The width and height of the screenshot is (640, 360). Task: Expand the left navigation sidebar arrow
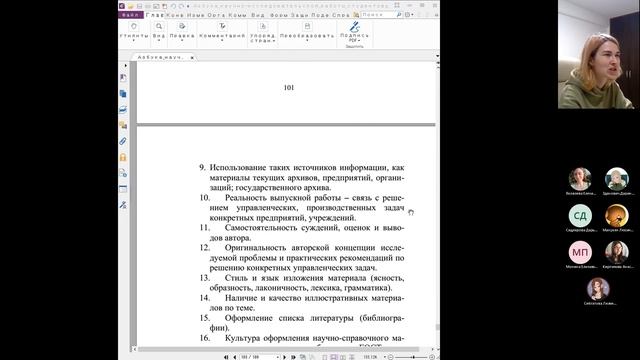coord(126,65)
